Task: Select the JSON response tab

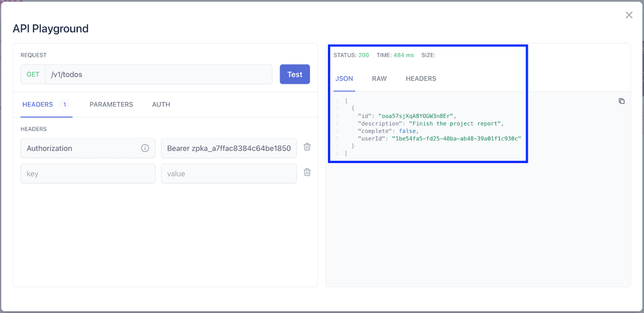Action: click(344, 78)
